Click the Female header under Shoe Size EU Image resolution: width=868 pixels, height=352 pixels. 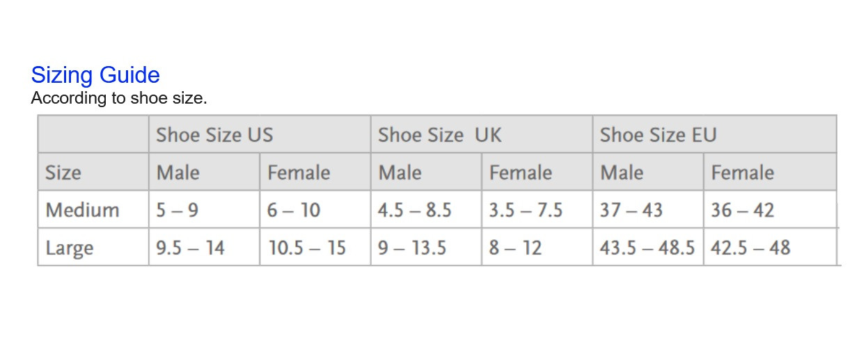(770, 172)
